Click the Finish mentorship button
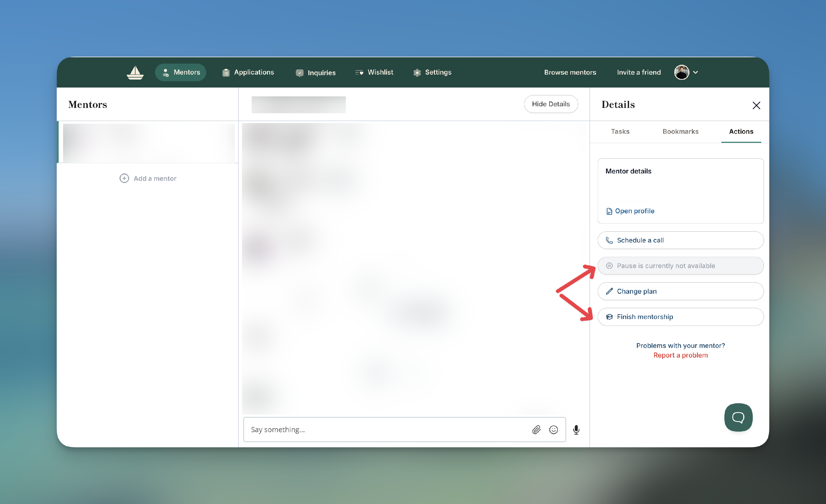Viewport: 826px width, 504px height. tap(680, 317)
